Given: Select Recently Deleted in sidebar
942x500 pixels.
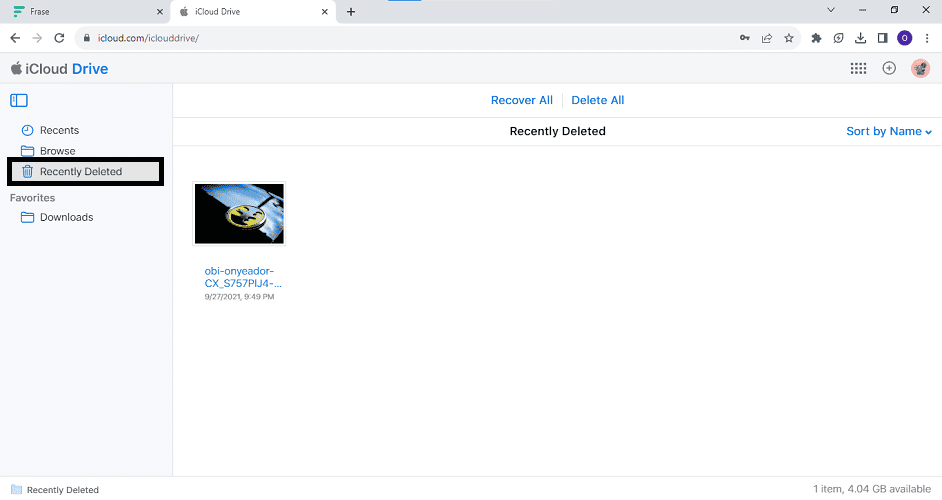Looking at the screenshot, I should [81, 172].
